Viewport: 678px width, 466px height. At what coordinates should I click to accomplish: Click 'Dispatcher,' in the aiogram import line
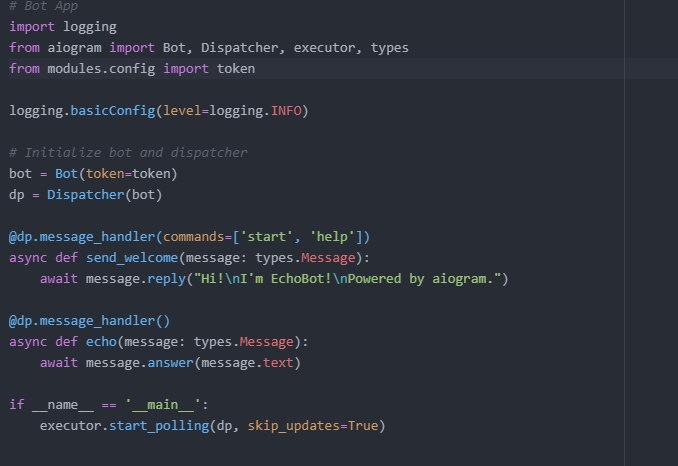click(x=243, y=48)
